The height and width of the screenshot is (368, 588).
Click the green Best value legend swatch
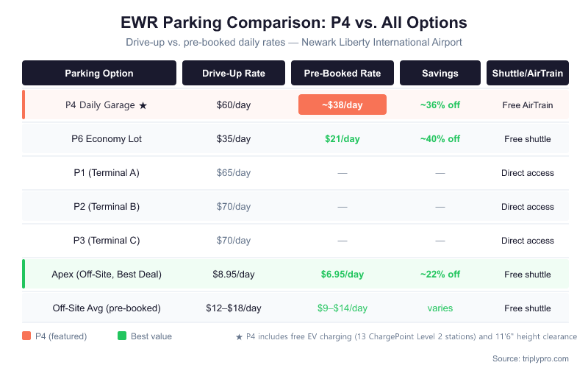tap(122, 336)
